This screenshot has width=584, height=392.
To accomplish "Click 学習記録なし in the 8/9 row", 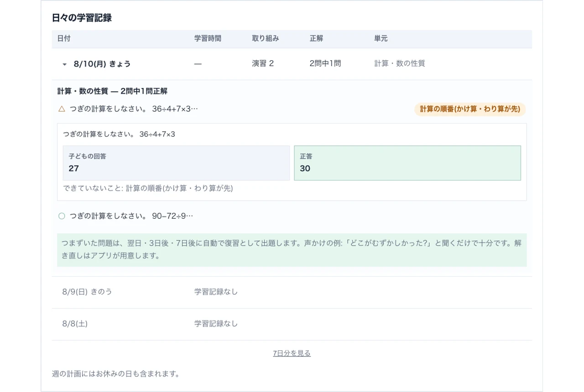I will [x=216, y=292].
